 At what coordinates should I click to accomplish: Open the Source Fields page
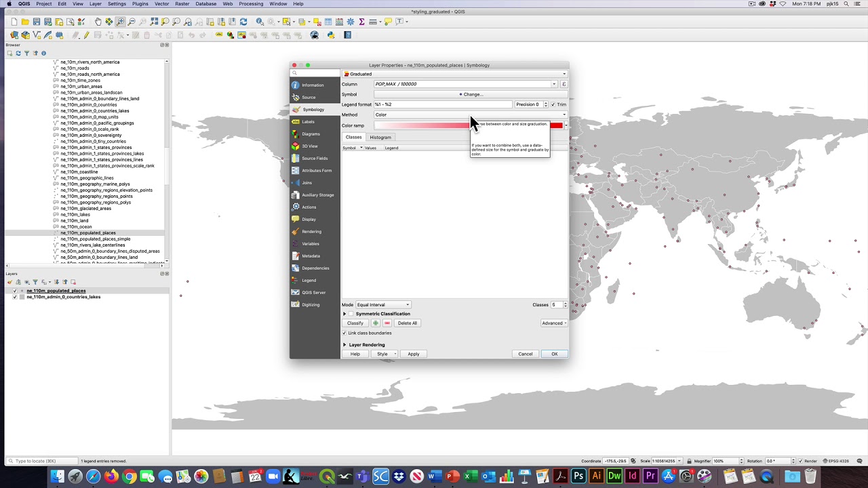point(315,159)
